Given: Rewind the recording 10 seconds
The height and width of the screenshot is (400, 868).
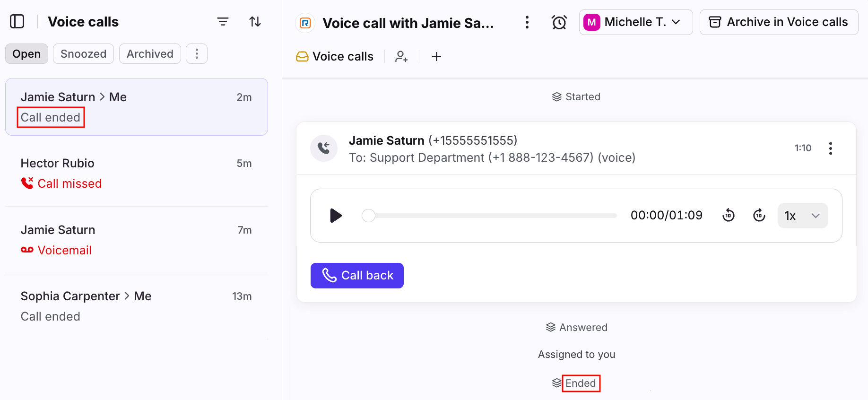Looking at the screenshot, I should click(x=729, y=216).
